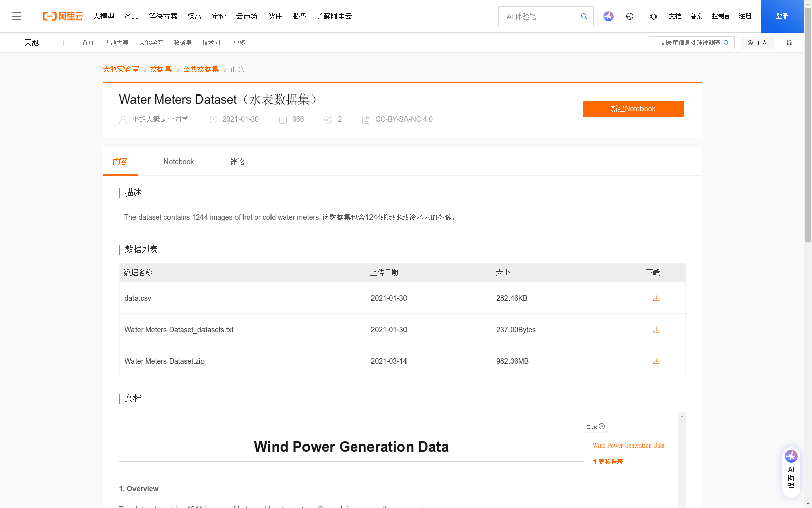
Task: Switch to the 评论 tab
Action: pos(237,162)
